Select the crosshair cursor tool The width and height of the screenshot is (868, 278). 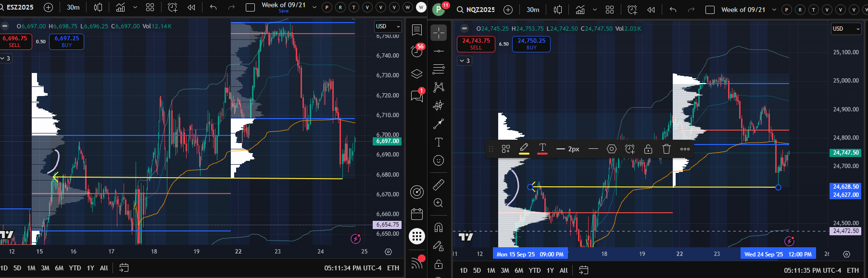point(439,33)
